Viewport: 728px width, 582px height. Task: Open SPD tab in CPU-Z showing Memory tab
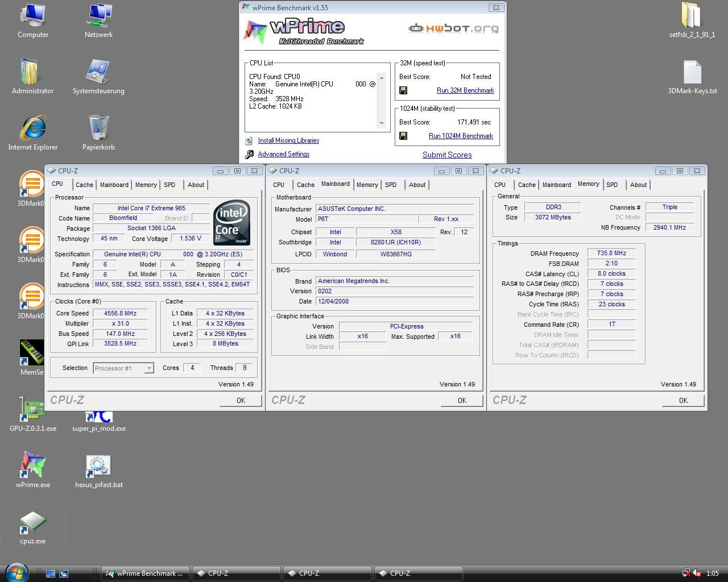pyautogui.click(x=612, y=185)
